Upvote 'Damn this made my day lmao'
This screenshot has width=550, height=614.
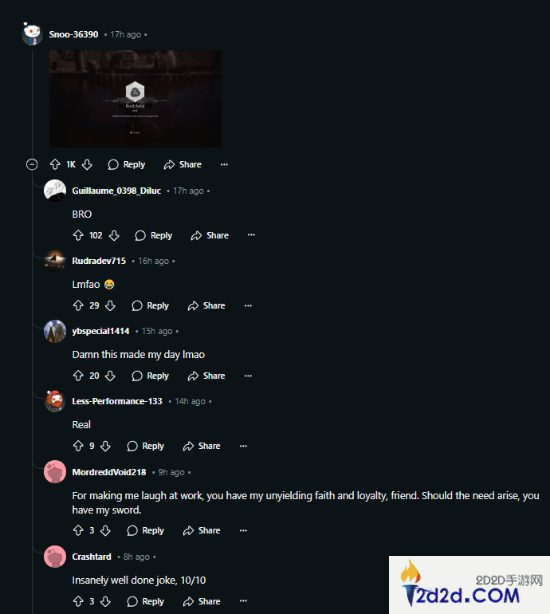[x=78, y=376]
